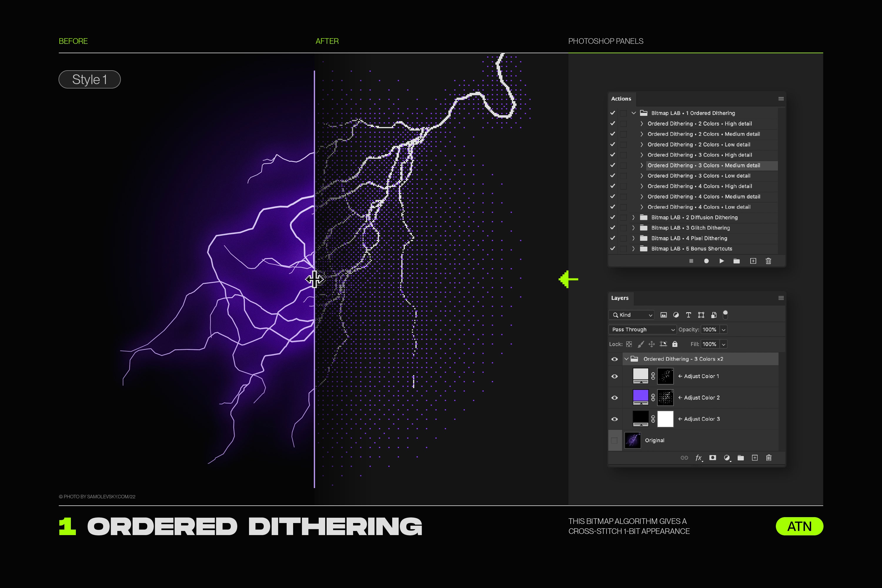Click the Play selection button in Actions
Screen dimensions: 882x588
click(x=721, y=261)
